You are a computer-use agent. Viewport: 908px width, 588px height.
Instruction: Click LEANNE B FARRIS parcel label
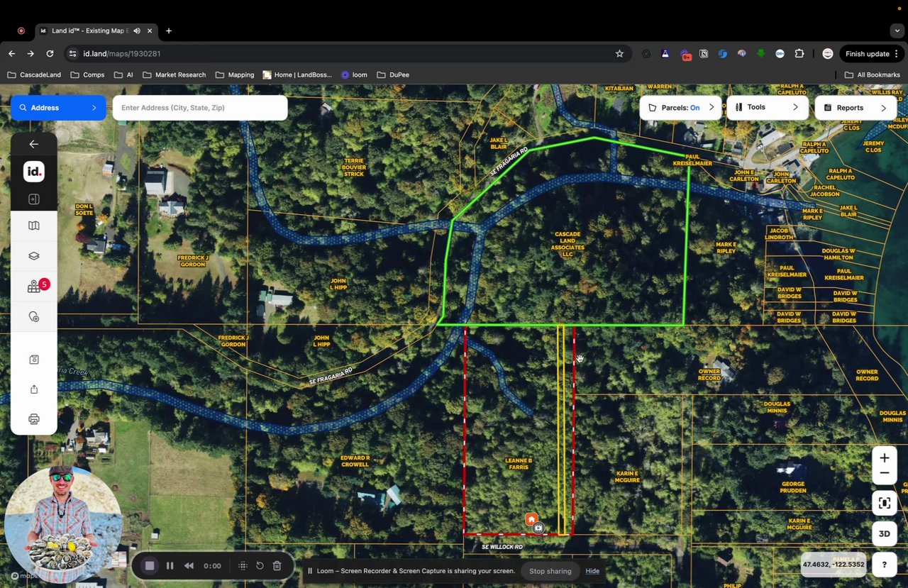coord(519,464)
